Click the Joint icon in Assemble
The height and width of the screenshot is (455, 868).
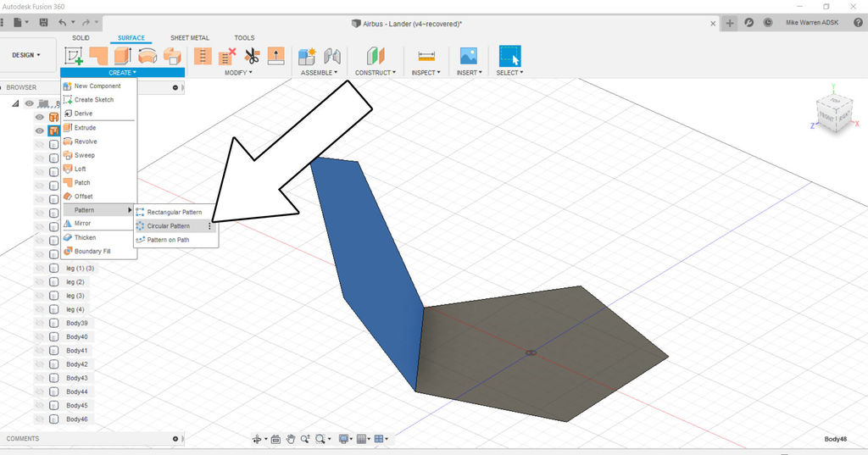[x=332, y=56]
